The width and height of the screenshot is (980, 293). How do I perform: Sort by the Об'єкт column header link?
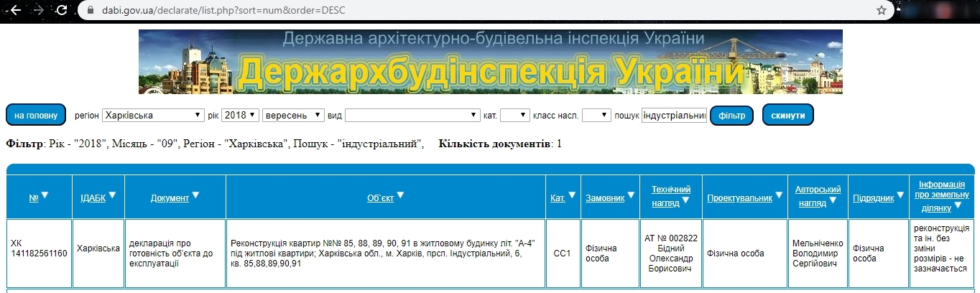tap(380, 197)
